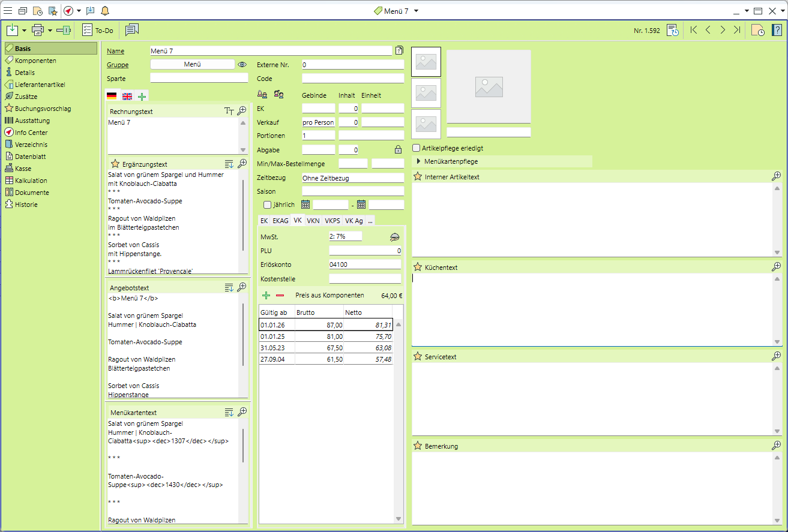This screenshot has height=532, width=788.
Task: Open Komponenten in the sidebar
Action: click(35, 61)
